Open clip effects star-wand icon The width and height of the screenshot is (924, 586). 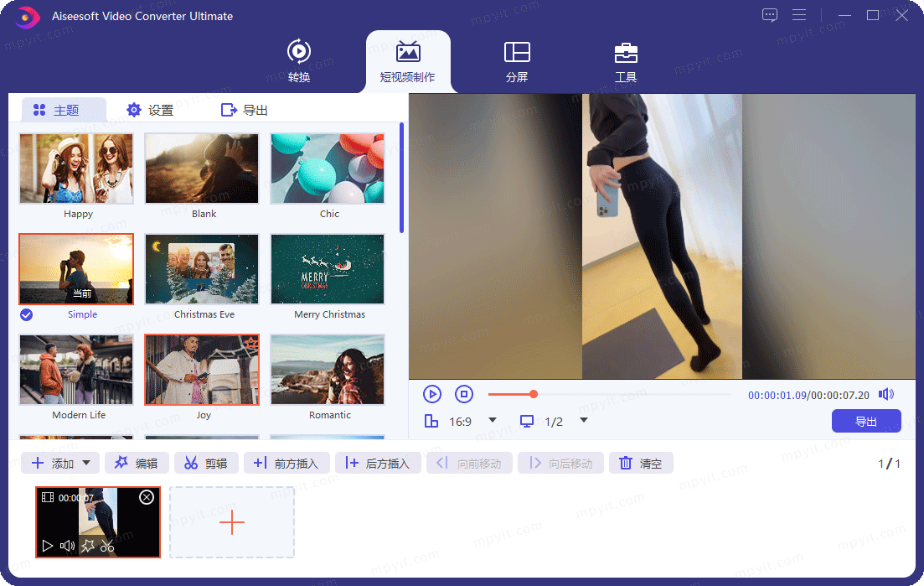pyautogui.click(x=88, y=546)
